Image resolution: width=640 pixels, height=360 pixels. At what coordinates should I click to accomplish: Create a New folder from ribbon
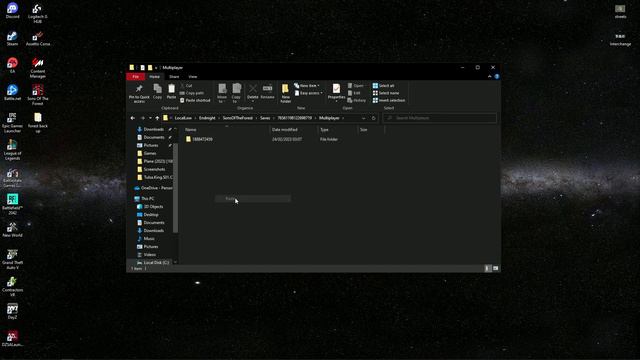[x=286, y=93]
